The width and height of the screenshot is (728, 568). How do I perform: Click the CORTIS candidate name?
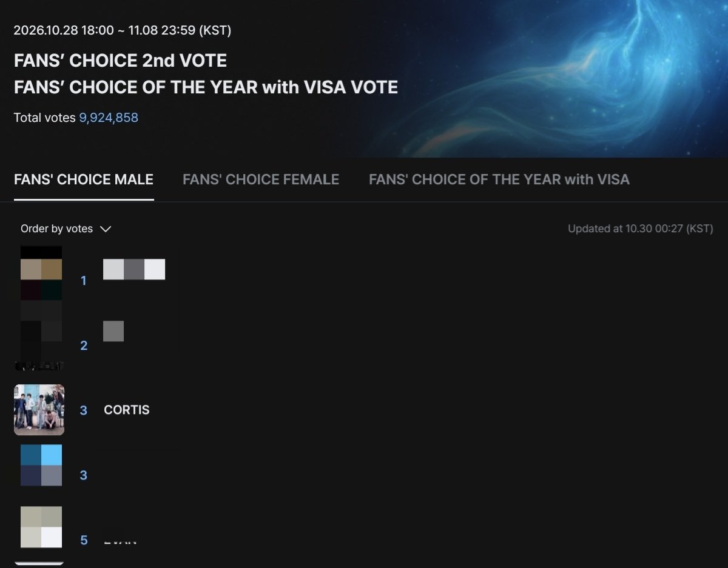(127, 410)
